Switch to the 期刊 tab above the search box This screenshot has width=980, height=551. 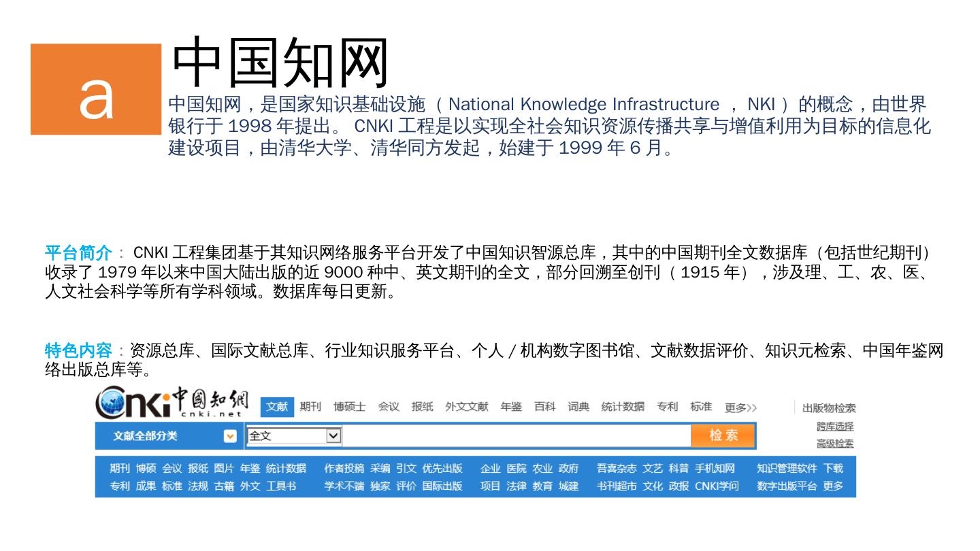coord(310,407)
